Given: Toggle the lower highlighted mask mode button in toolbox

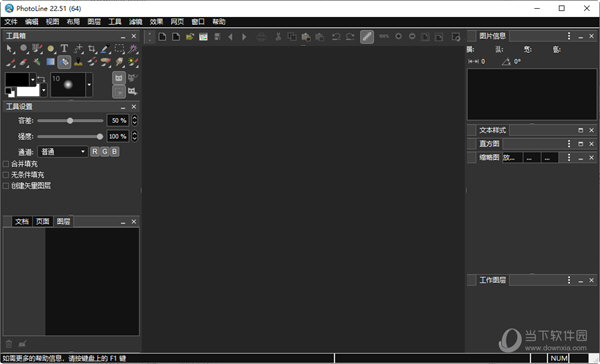Looking at the screenshot, I should 119,91.
